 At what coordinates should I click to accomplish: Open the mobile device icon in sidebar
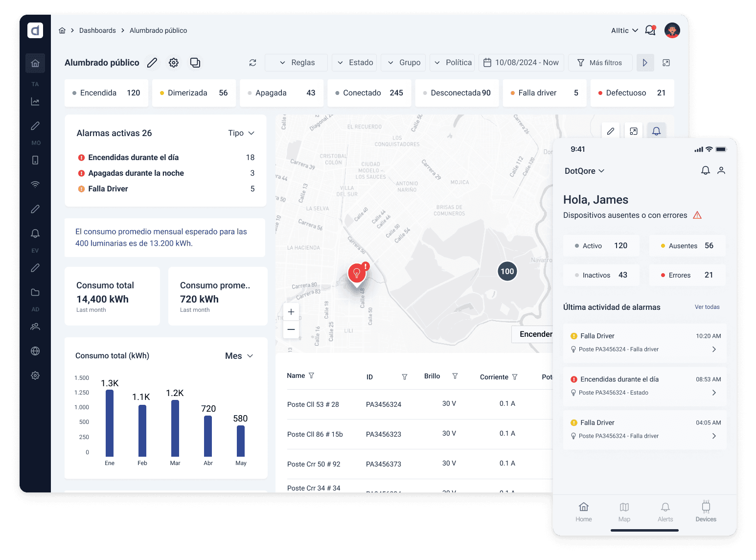pyautogui.click(x=35, y=160)
